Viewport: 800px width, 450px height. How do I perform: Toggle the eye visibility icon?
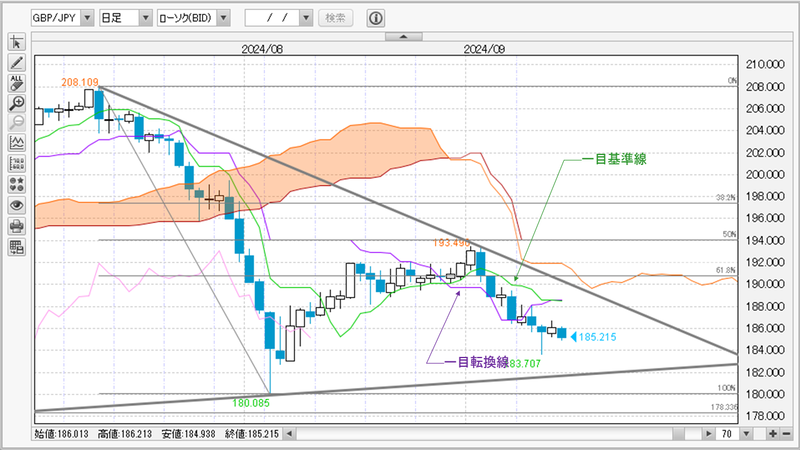point(16,206)
